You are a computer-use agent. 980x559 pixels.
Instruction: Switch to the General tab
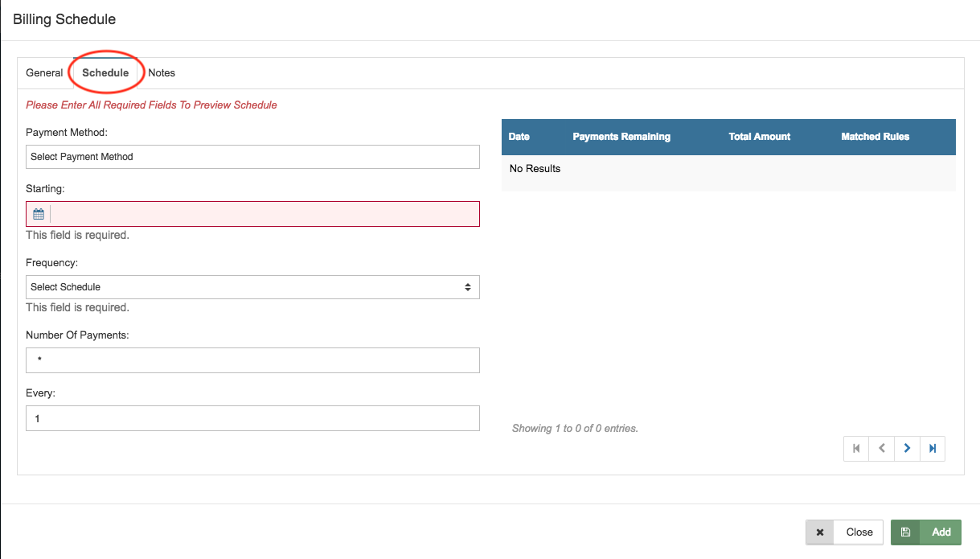click(44, 73)
